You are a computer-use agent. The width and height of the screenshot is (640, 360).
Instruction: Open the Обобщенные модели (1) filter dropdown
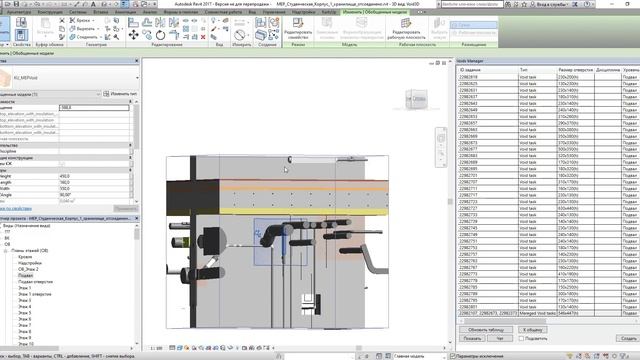click(98, 94)
